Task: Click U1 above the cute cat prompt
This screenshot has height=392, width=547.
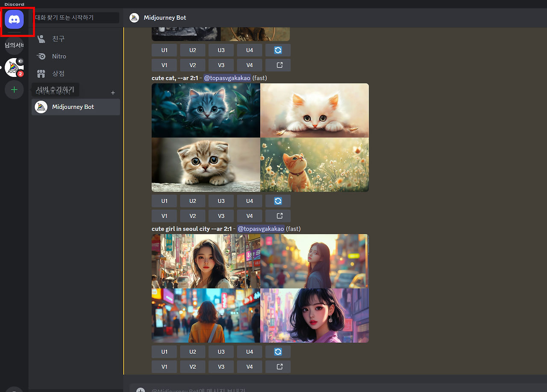Action: click(x=165, y=50)
